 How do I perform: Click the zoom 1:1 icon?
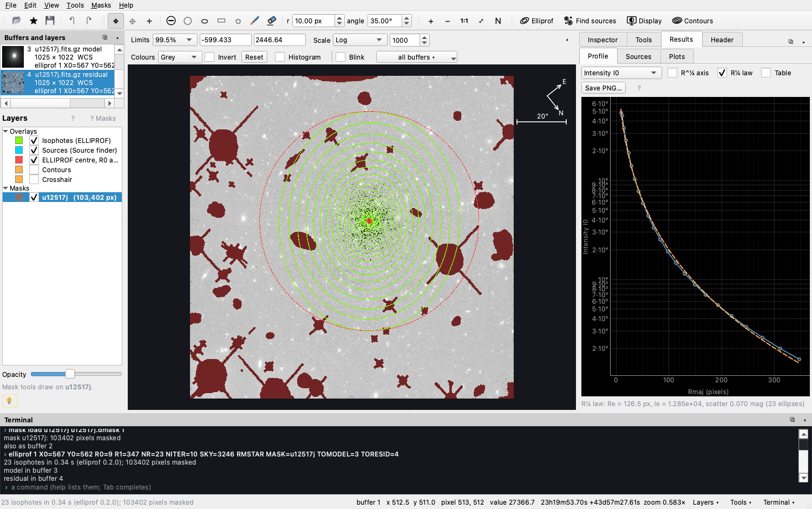pyautogui.click(x=464, y=21)
